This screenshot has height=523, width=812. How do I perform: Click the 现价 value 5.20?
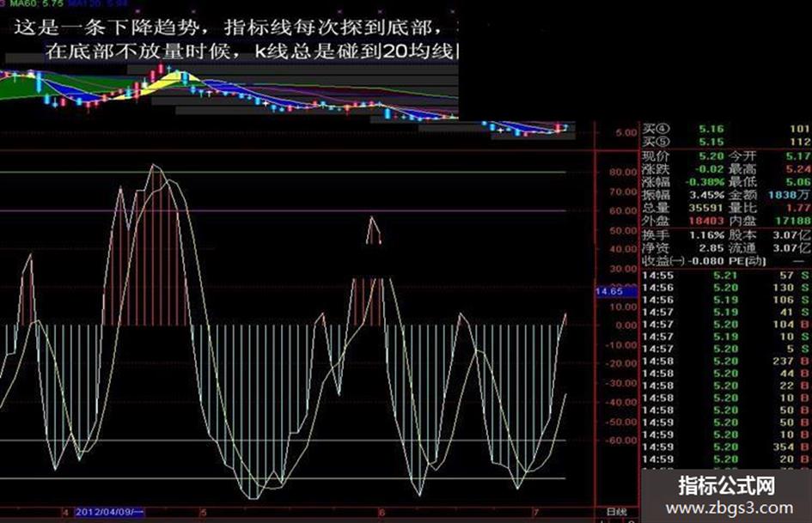pyautogui.click(x=711, y=155)
